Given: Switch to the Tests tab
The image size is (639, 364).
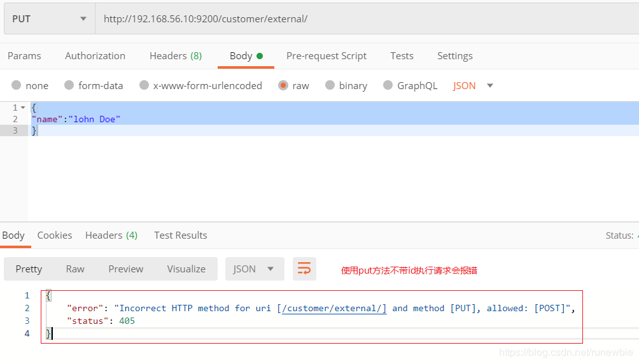Looking at the screenshot, I should [x=402, y=56].
